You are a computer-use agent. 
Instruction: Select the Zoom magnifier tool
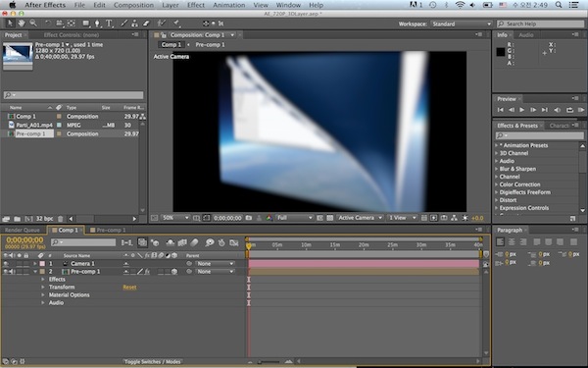coord(33,24)
